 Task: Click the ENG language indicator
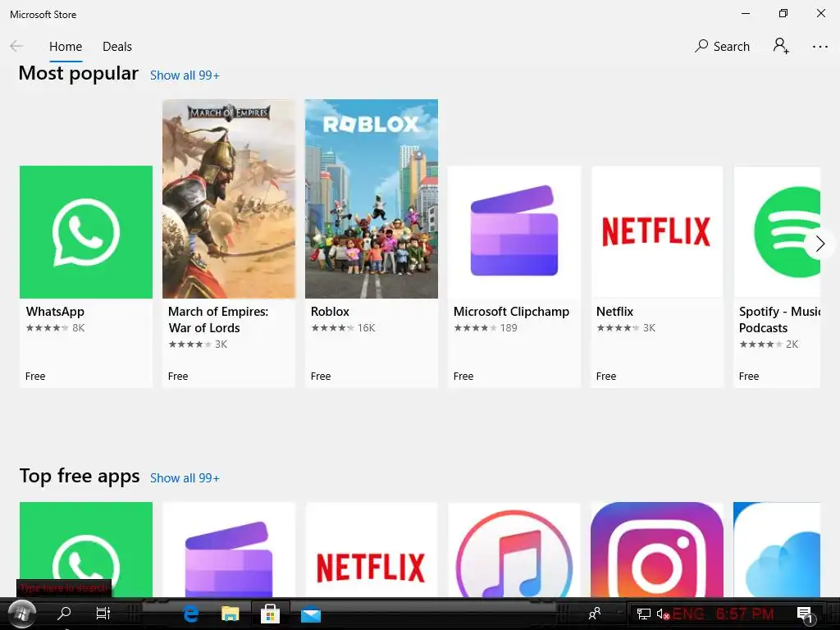pyautogui.click(x=688, y=614)
